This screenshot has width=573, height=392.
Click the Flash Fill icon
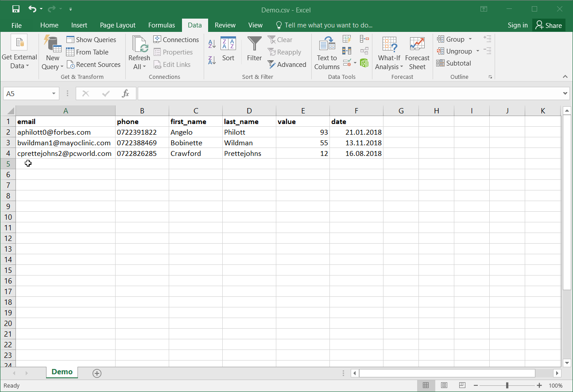point(347,39)
